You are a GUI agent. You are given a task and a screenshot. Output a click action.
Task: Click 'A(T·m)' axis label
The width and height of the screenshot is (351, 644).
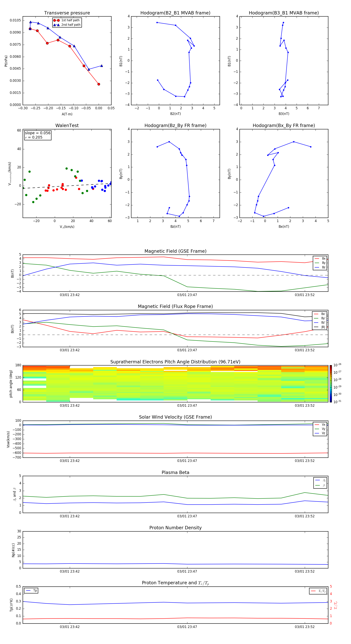pyautogui.click(x=67, y=114)
